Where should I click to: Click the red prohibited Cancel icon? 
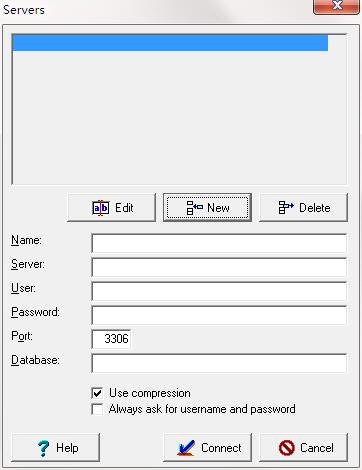click(x=287, y=448)
